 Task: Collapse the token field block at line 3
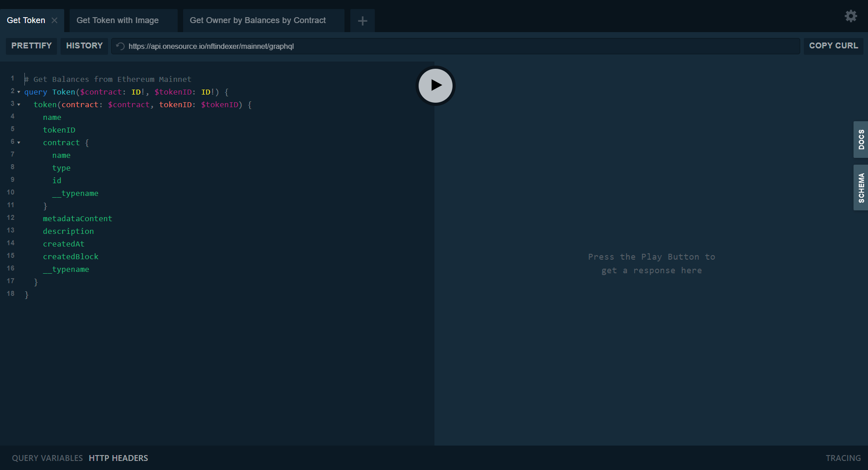19,104
